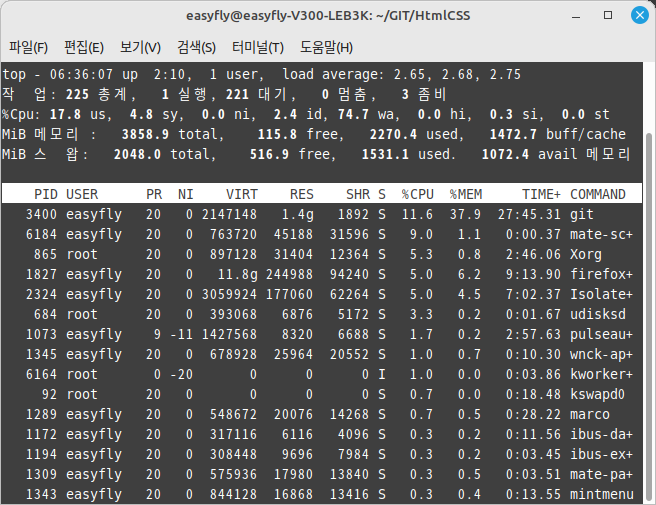Click the TIME+ column header
Screen dimensions: 656x505
(x=541, y=194)
